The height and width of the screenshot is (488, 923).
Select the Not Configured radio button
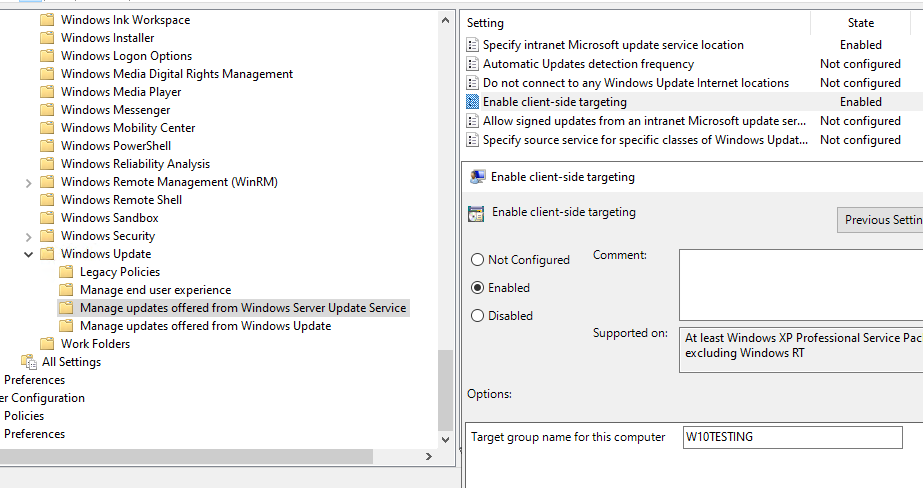tap(477, 260)
